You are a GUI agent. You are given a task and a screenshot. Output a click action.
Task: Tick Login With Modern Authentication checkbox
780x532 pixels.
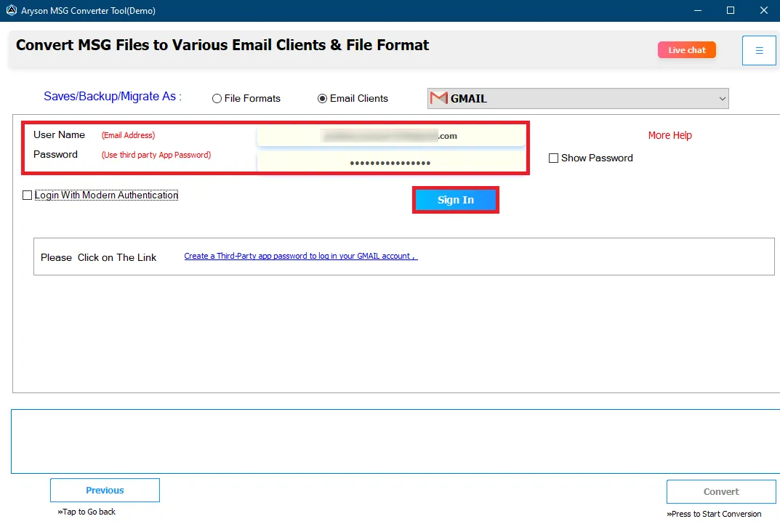click(28, 196)
